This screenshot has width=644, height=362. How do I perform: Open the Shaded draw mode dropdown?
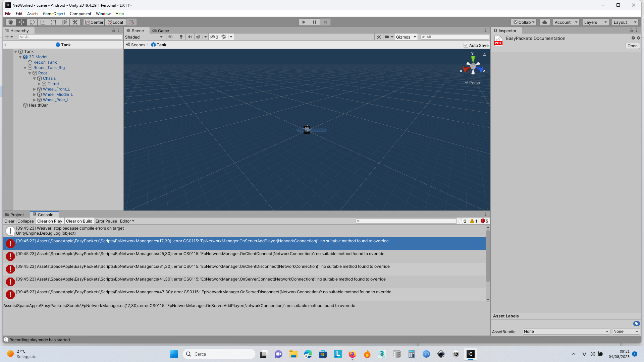pyautogui.click(x=144, y=37)
